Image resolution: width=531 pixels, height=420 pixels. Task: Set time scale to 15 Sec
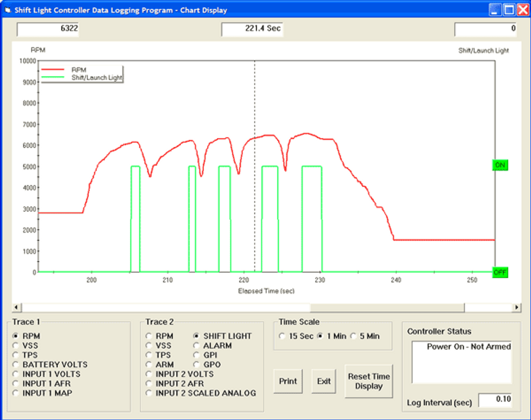pos(282,336)
